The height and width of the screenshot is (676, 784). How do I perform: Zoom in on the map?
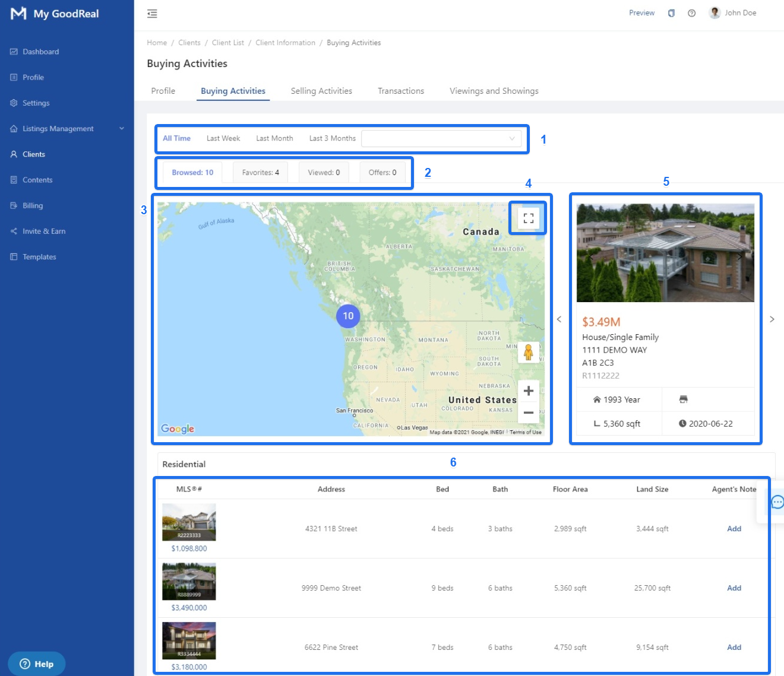point(528,391)
